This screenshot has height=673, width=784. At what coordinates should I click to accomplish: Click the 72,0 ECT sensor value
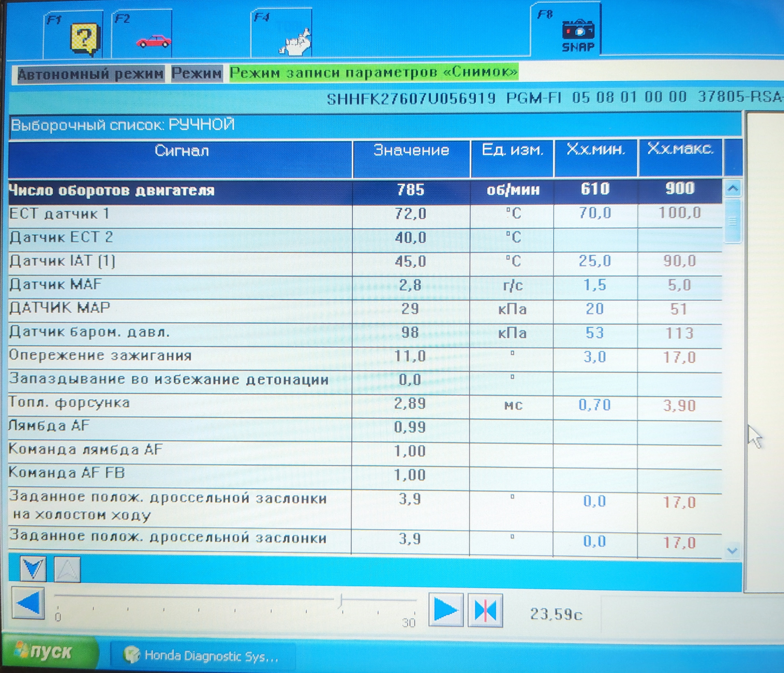pos(410,214)
